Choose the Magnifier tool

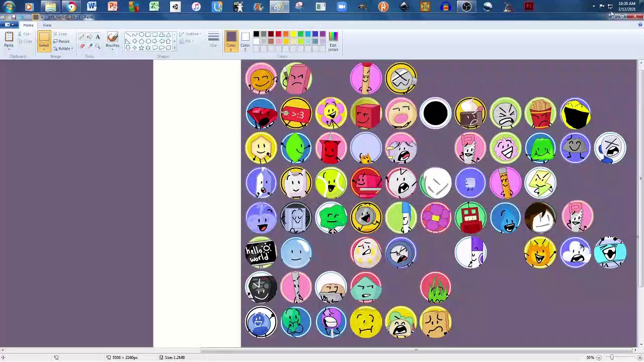[x=98, y=46]
